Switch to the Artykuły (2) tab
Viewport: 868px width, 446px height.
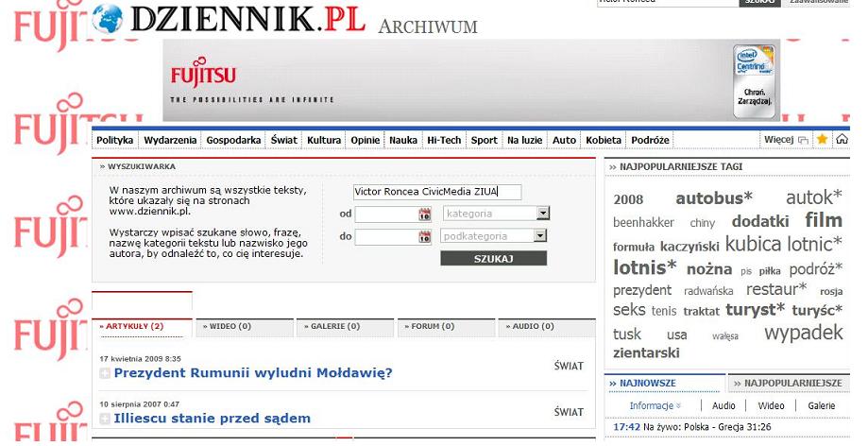142,327
